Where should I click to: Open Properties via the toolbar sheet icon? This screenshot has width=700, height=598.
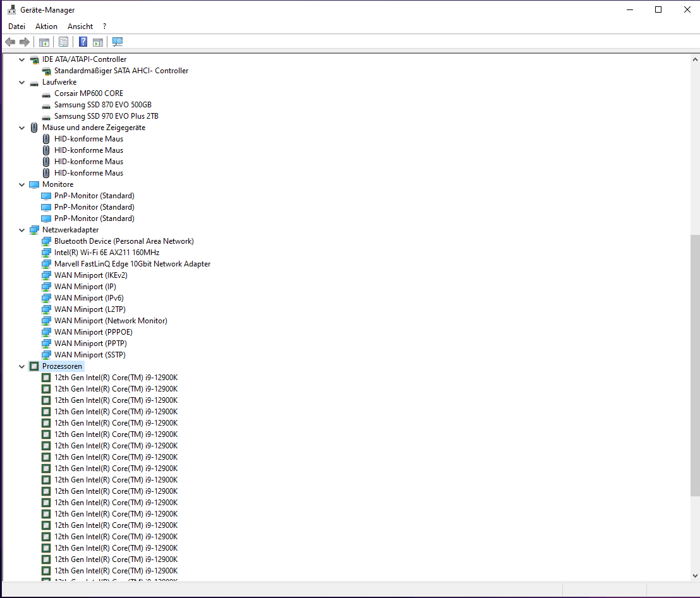63,42
